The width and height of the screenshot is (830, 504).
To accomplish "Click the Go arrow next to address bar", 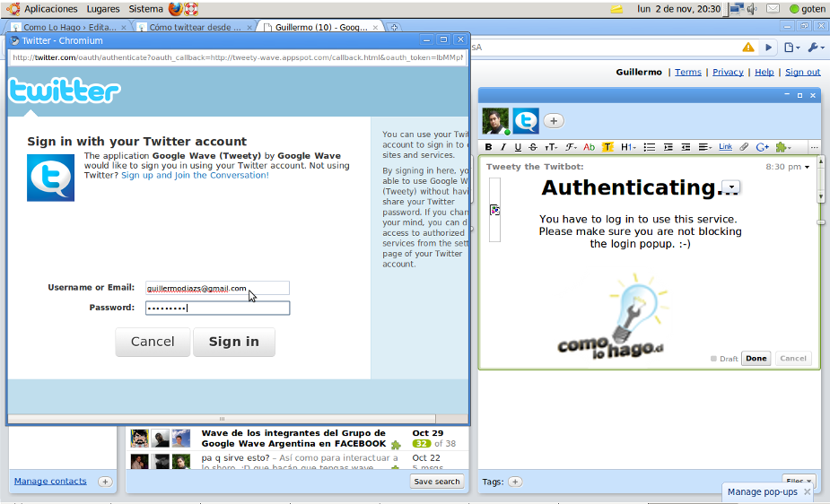I will click(x=769, y=47).
